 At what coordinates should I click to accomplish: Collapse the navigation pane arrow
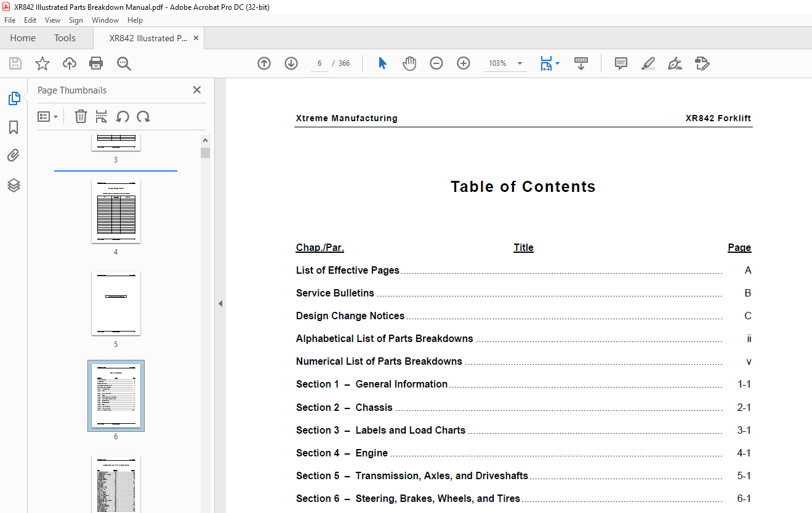[220, 303]
